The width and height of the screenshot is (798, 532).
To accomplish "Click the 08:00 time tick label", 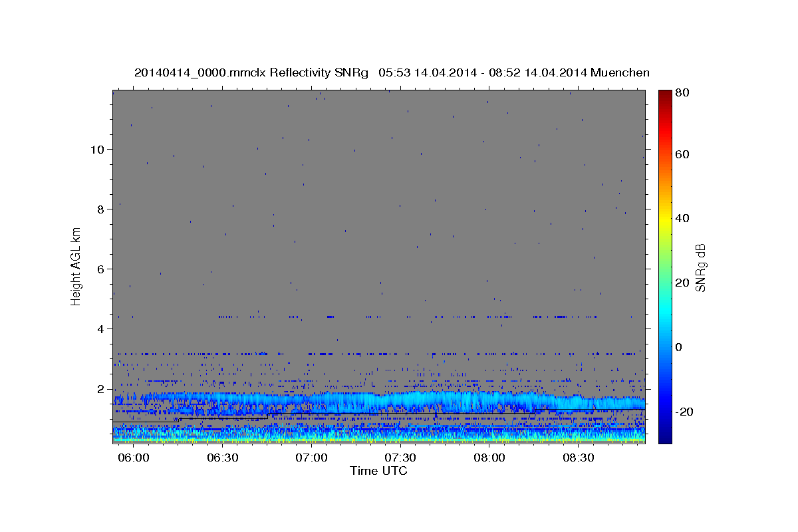I will point(489,458).
